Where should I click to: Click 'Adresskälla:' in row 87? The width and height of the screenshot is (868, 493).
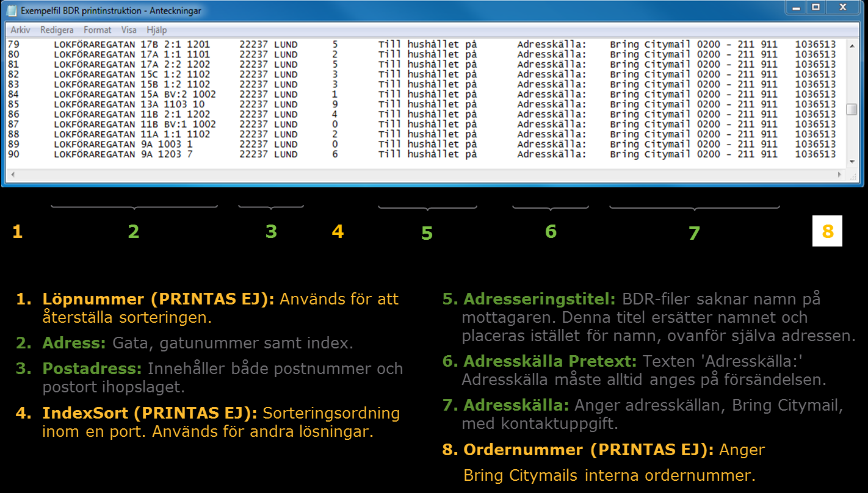click(x=552, y=124)
